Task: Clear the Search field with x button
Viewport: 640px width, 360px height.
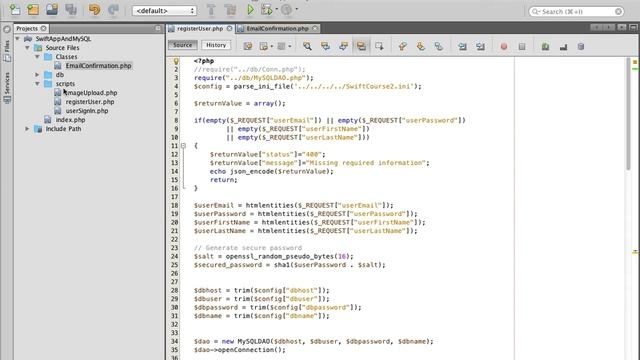Action: [618, 11]
